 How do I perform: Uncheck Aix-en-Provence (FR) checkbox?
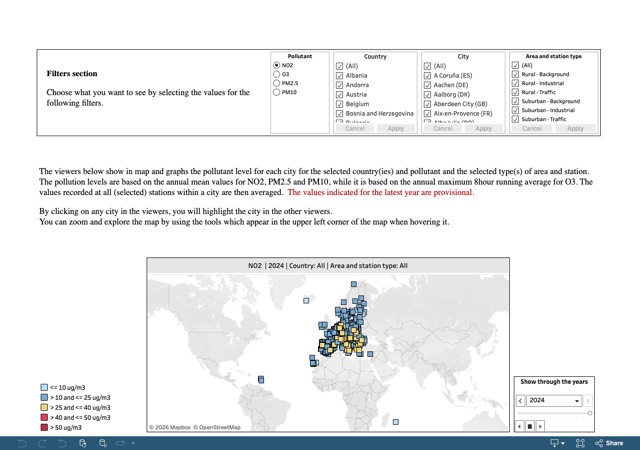(427, 114)
